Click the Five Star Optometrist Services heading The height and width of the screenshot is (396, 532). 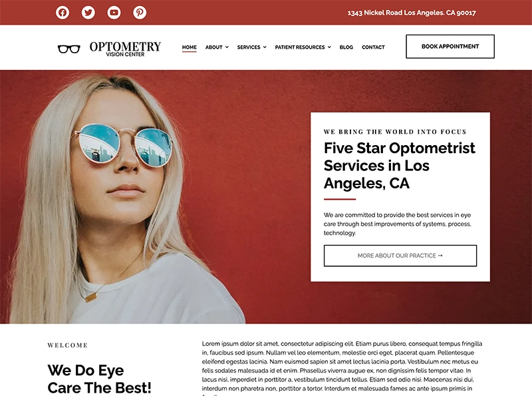coord(400,166)
